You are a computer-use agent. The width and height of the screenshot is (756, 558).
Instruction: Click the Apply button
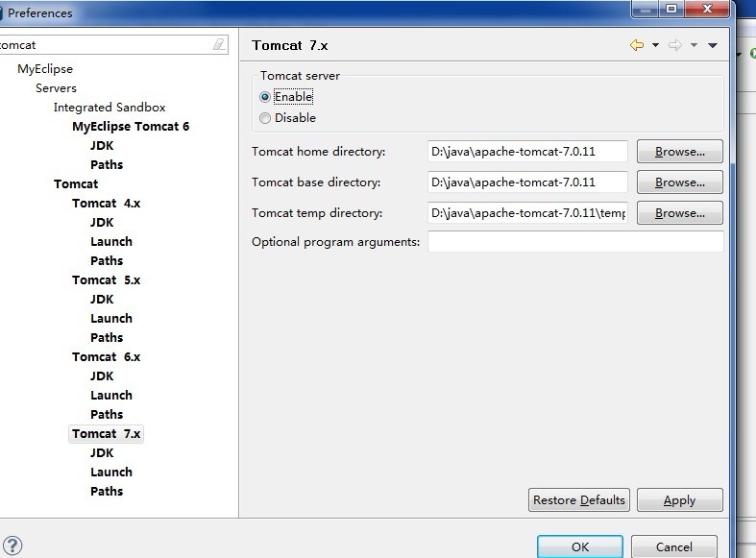[x=680, y=500]
